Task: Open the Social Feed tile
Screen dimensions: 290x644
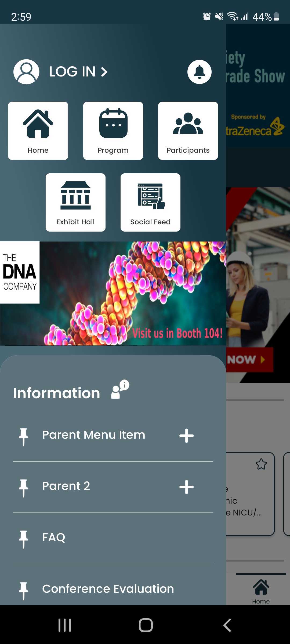Action: pyautogui.click(x=150, y=202)
